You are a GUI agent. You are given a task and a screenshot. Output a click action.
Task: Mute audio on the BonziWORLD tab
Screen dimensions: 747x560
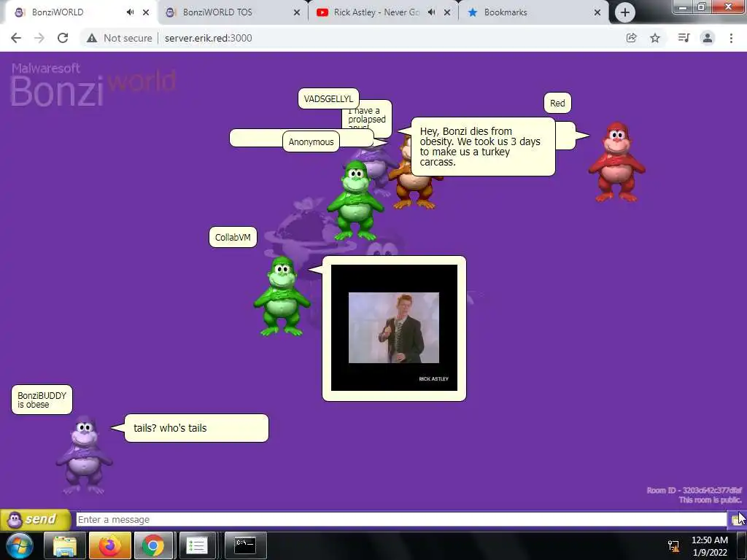coord(130,12)
